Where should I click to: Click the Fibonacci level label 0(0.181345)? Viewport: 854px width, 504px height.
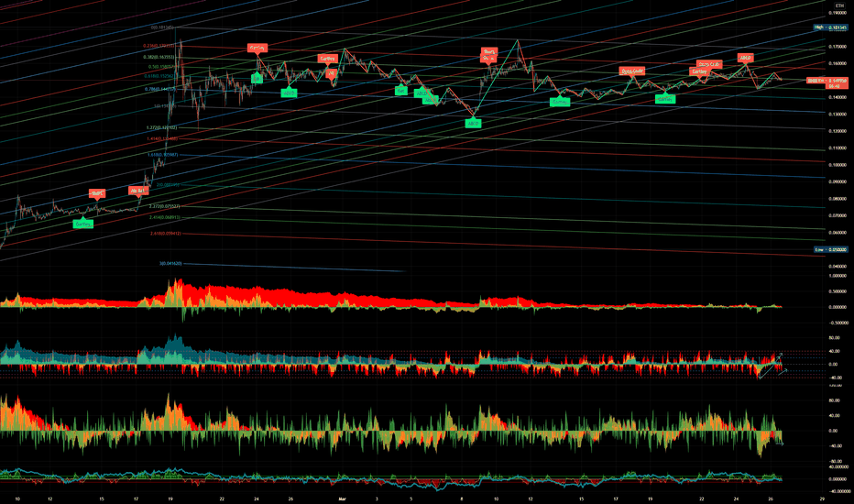point(162,27)
